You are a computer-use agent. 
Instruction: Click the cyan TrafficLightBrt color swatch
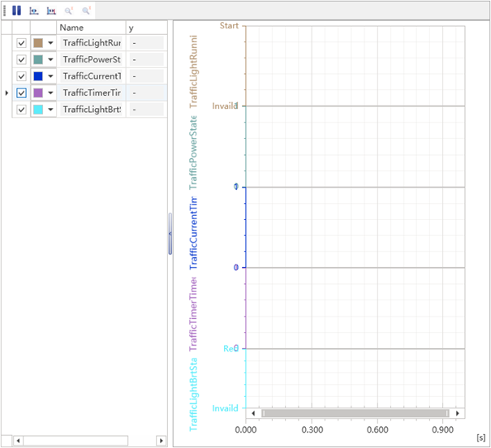[x=37, y=110]
